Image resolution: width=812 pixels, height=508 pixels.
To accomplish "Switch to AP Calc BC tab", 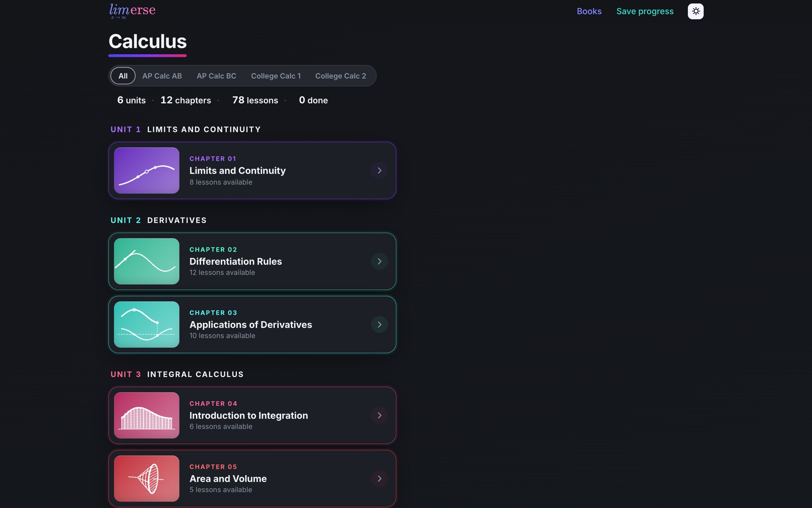I will click(x=217, y=76).
